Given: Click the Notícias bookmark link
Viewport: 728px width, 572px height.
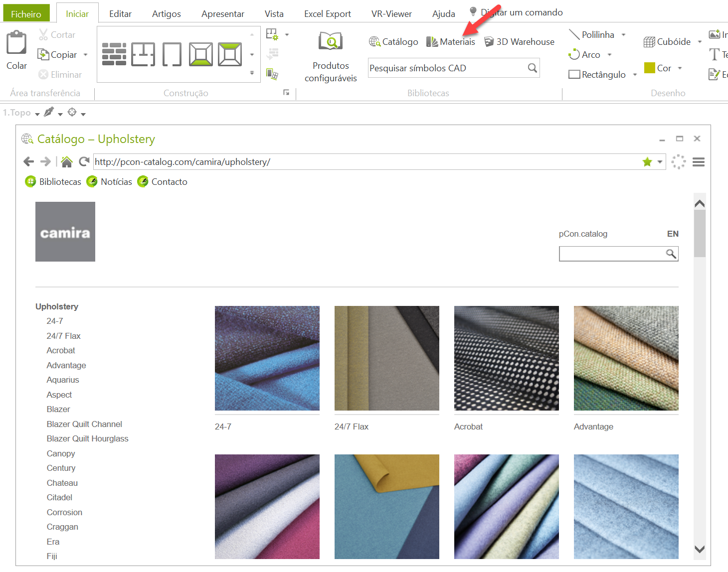Looking at the screenshot, I should pos(110,182).
